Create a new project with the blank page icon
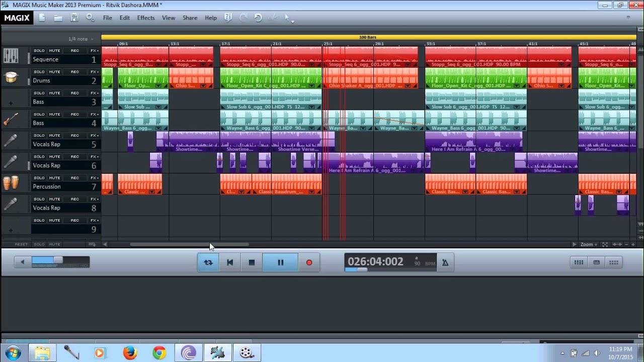This screenshot has height=362, width=644. pyautogui.click(x=42, y=18)
